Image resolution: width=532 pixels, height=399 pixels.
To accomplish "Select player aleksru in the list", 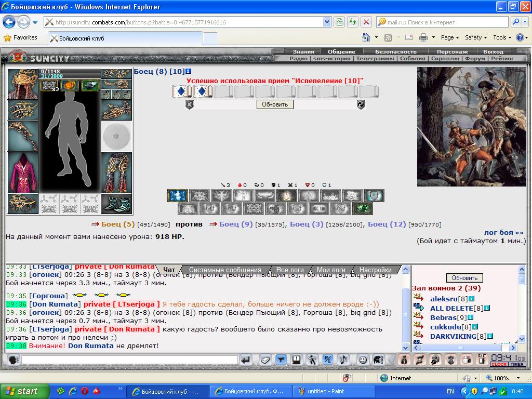I will pyautogui.click(x=444, y=299).
